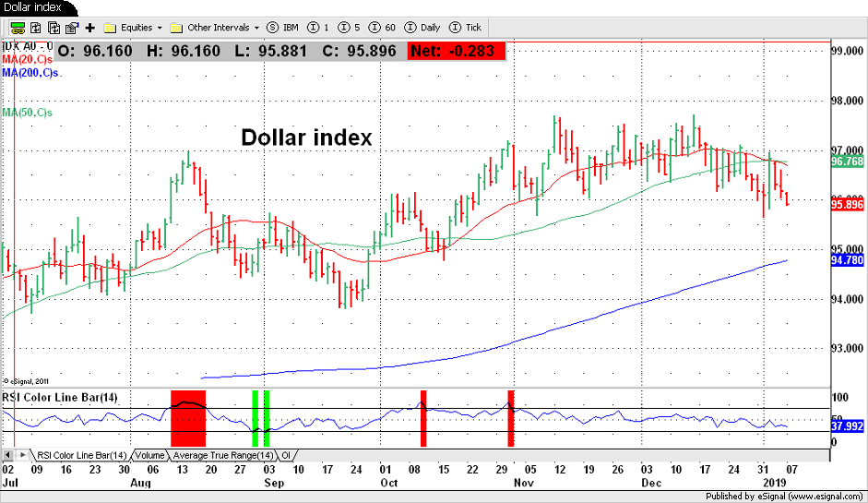Click the C: 95.896 close value
Screen dimensions: 868x503
click(x=359, y=51)
